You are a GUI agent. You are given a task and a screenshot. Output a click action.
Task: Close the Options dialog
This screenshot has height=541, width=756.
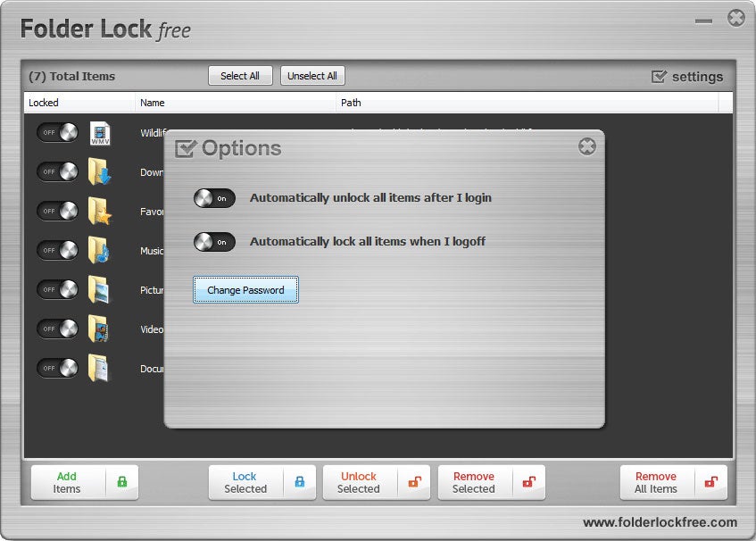coord(587,146)
